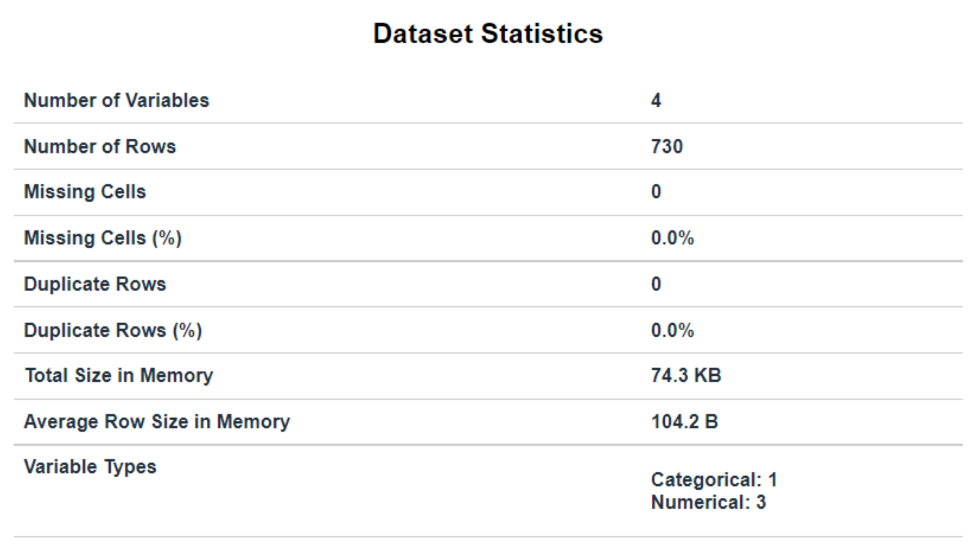Select the Missing Cells percentage value

672,238
